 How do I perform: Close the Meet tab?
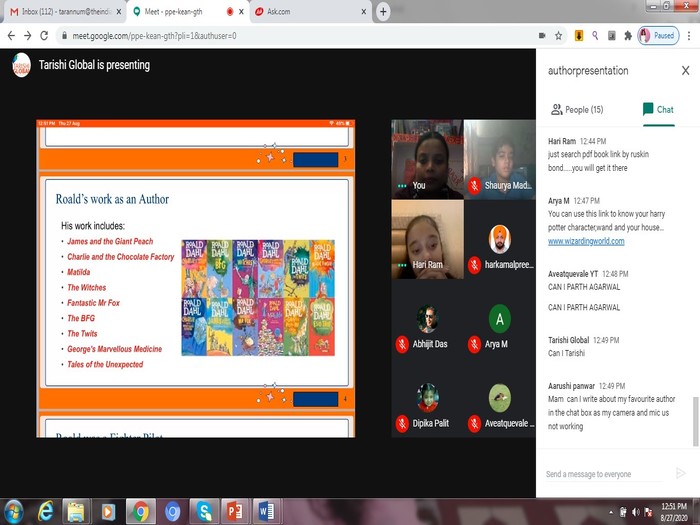(x=241, y=12)
